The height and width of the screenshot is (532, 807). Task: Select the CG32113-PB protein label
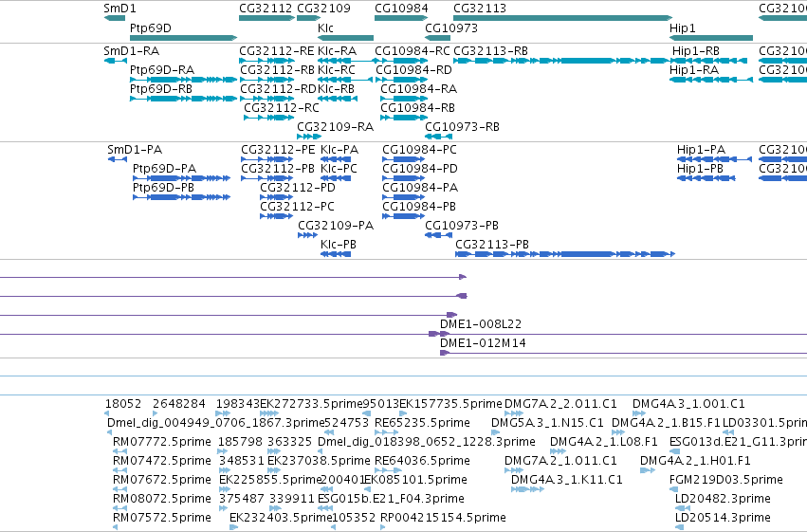coord(492,245)
